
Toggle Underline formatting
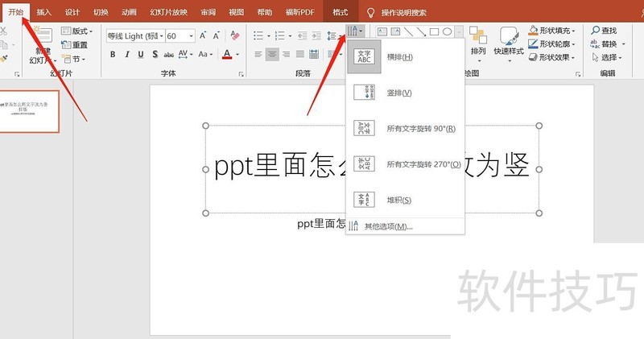(141, 54)
